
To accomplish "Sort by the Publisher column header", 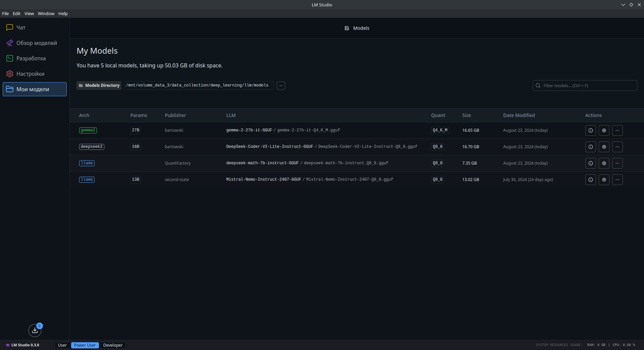I will (175, 115).
